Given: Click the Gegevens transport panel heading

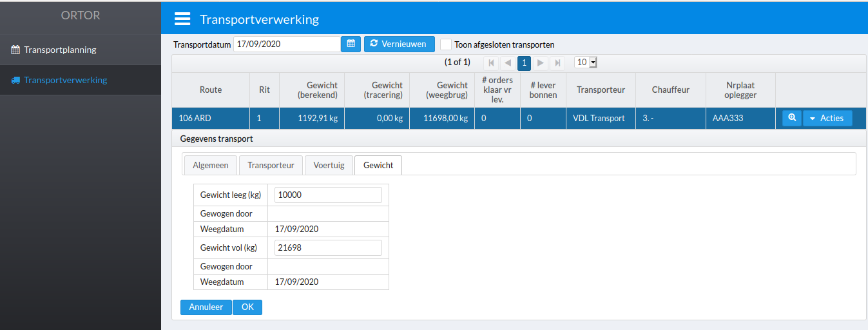Looking at the screenshot, I should pos(217,139).
